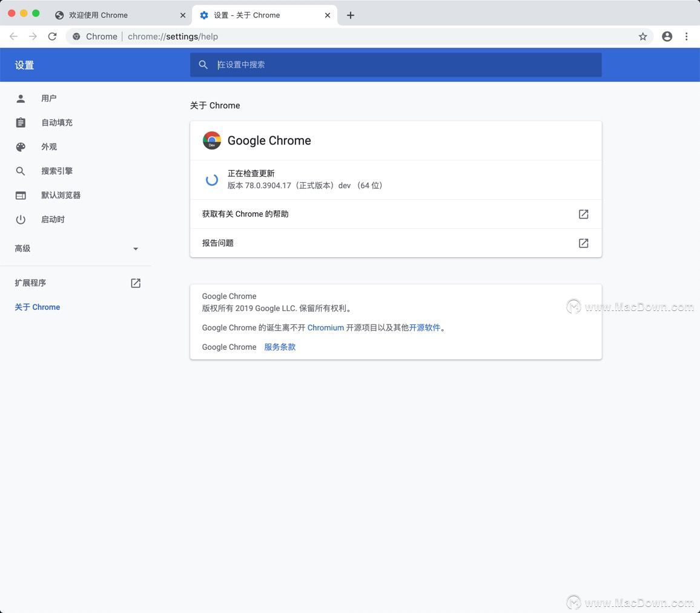Open 扩展程序 via its external link icon
The width and height of the screenshot is (700, 613).
pos(136,283)
